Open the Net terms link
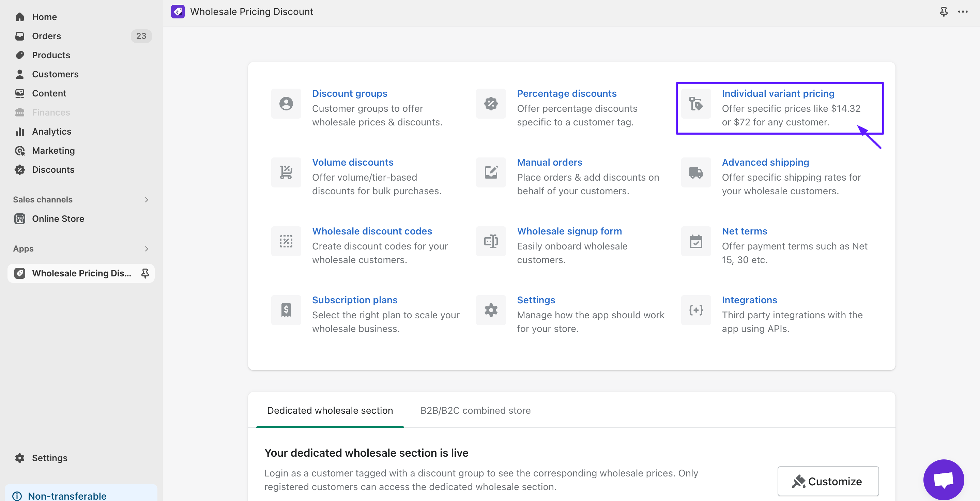980x501 pixels. (x=744, y=231)
